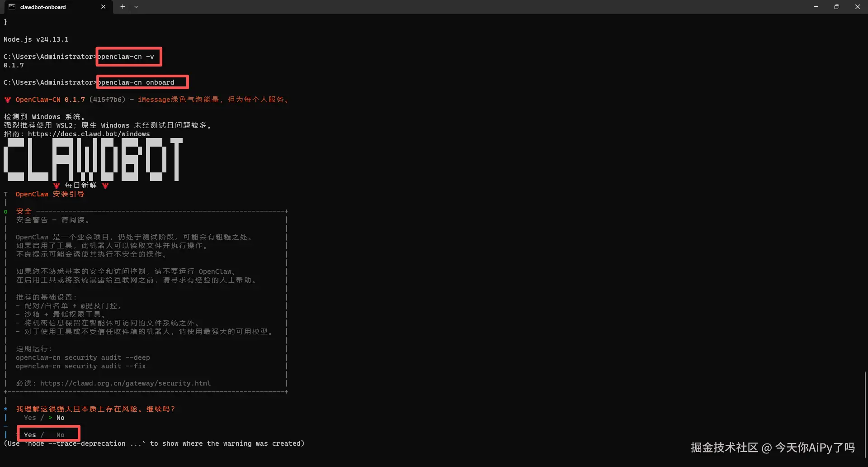
Task: Click 'openclaw-cn security audit --deep' command text
Action: pyautogui.click(x=83, y=357)
